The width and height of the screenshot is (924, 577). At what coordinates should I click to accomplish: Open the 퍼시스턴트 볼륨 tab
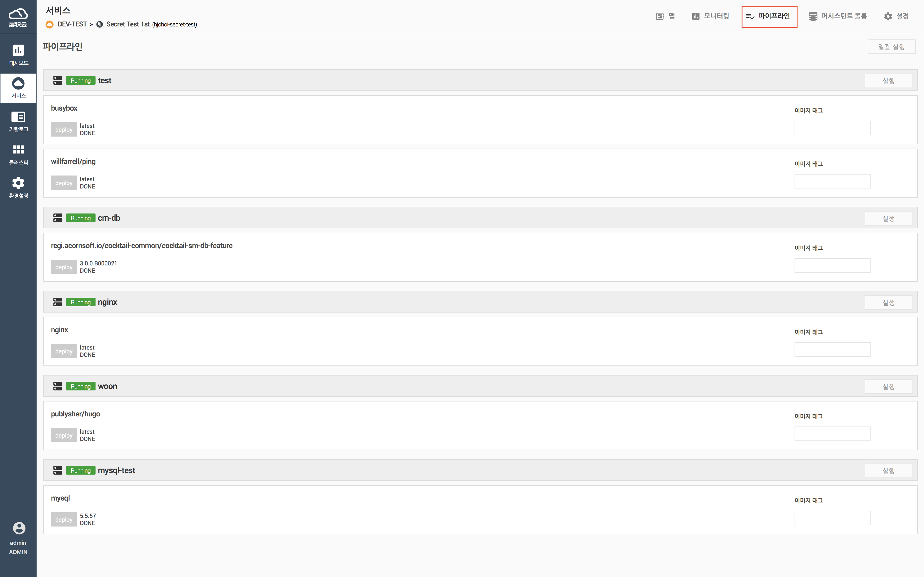click(838, 16)
